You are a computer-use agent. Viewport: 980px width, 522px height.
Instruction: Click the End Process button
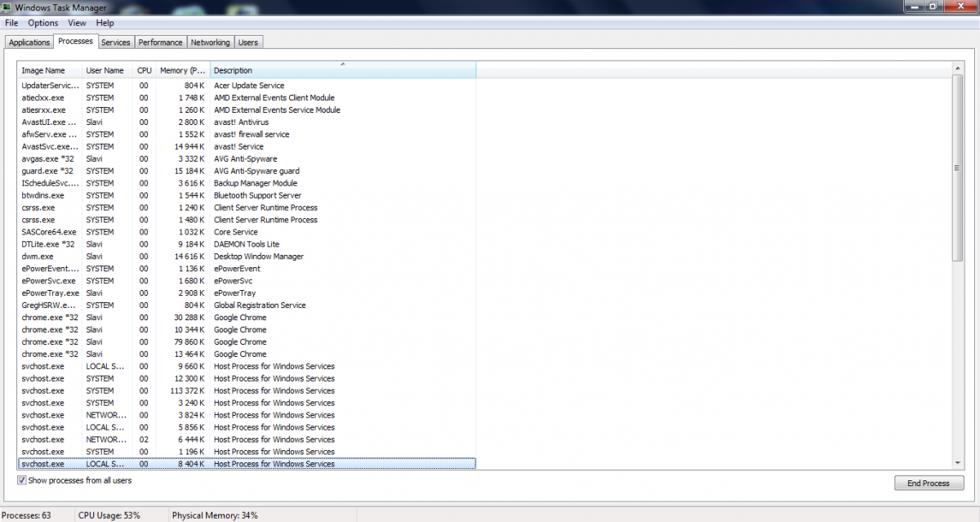pyautogui.click(x=929, y=483)
